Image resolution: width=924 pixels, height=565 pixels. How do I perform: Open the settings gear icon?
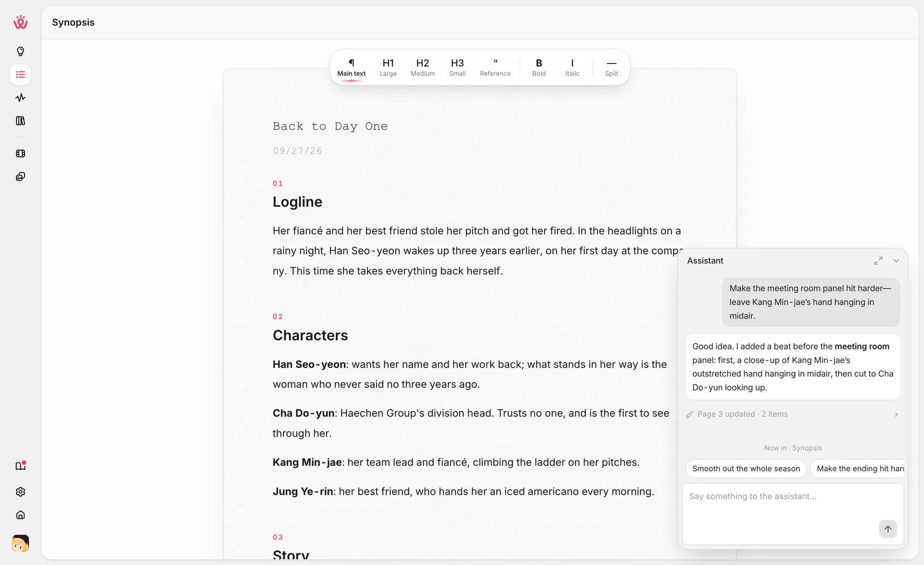click(x=20, y=492)
